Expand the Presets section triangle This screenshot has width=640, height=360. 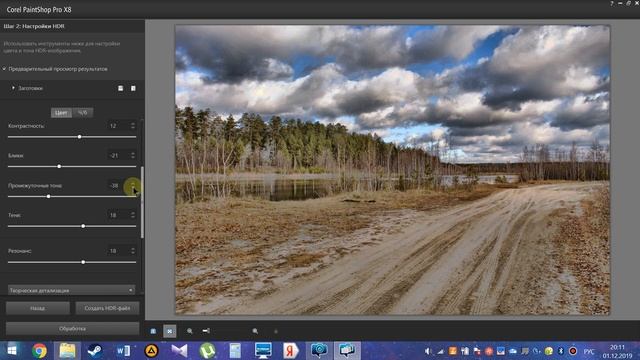(x=13, y=88)
